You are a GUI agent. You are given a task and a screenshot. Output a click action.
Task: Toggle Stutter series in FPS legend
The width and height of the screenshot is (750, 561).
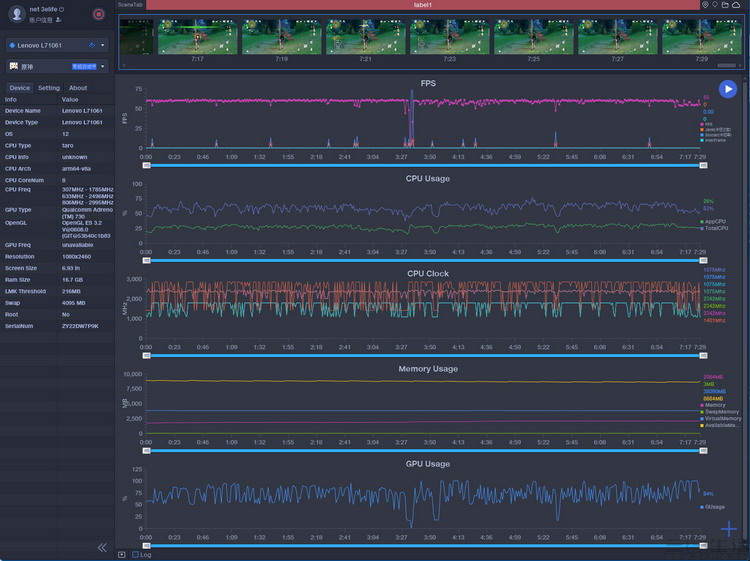pyautogui.click(x=716, y=135)
